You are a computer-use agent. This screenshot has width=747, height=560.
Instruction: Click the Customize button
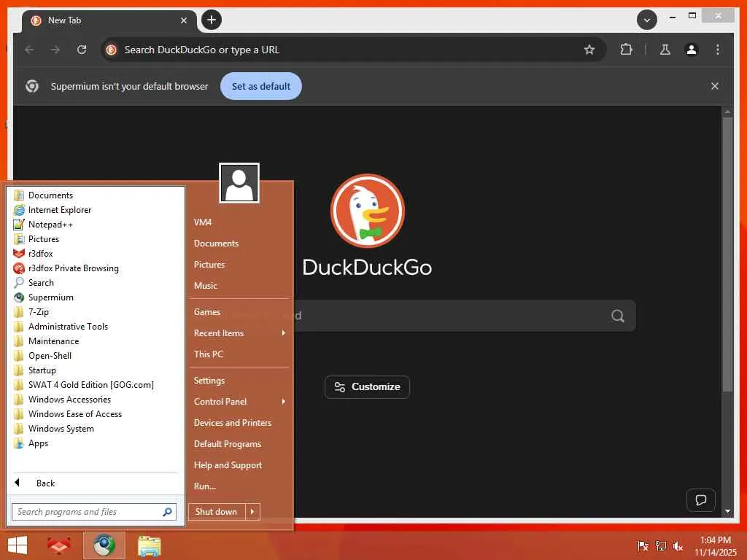point(368,386)
